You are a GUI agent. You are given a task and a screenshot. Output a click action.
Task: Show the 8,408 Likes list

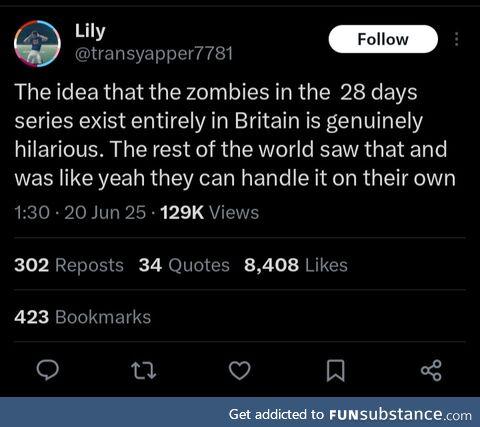296,265
